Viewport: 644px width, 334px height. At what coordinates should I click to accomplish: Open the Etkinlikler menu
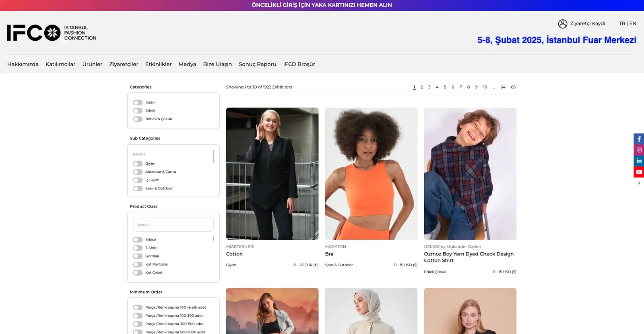(x=158, y=64)
